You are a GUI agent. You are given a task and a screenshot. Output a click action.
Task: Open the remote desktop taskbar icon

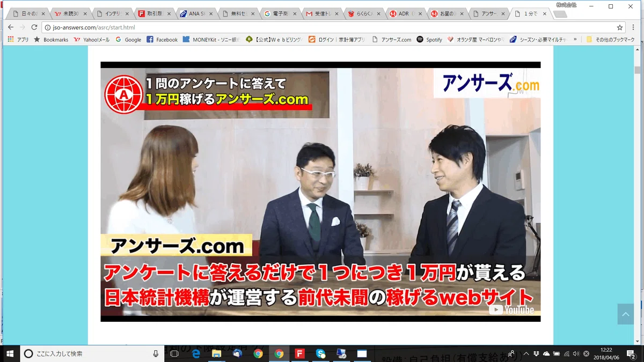click(341, 353)
